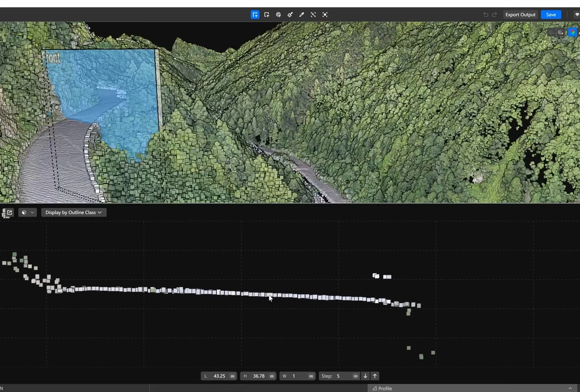The height and width of the screenshot is (392, 580).
Task: Switch to the Profile tab
Action: click(385, 388)
